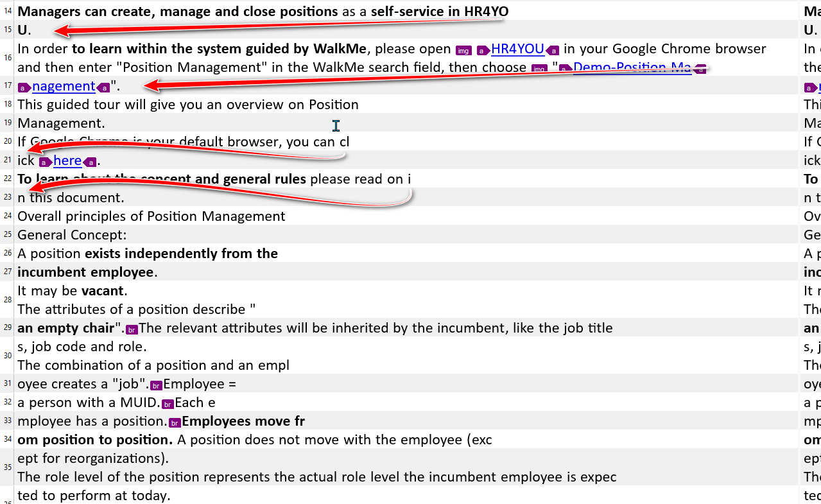Click the br tag before "Each e"
821x504 pixels.
click(x=168, y=404)
